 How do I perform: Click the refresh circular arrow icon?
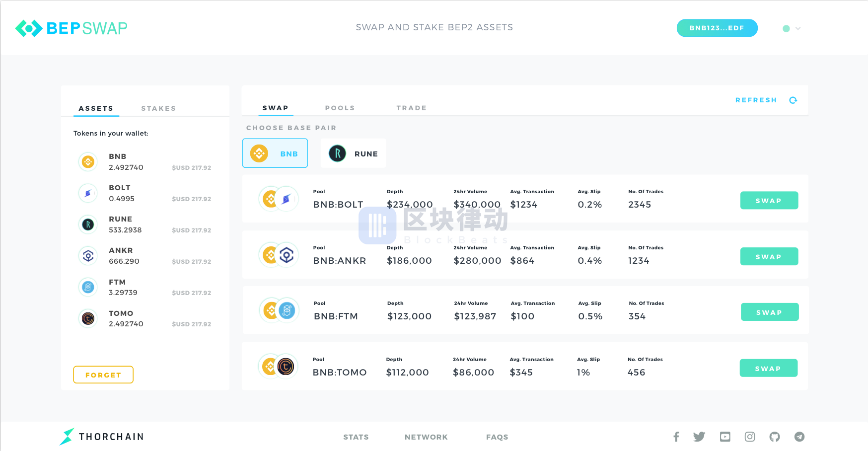tap(793, 100)
